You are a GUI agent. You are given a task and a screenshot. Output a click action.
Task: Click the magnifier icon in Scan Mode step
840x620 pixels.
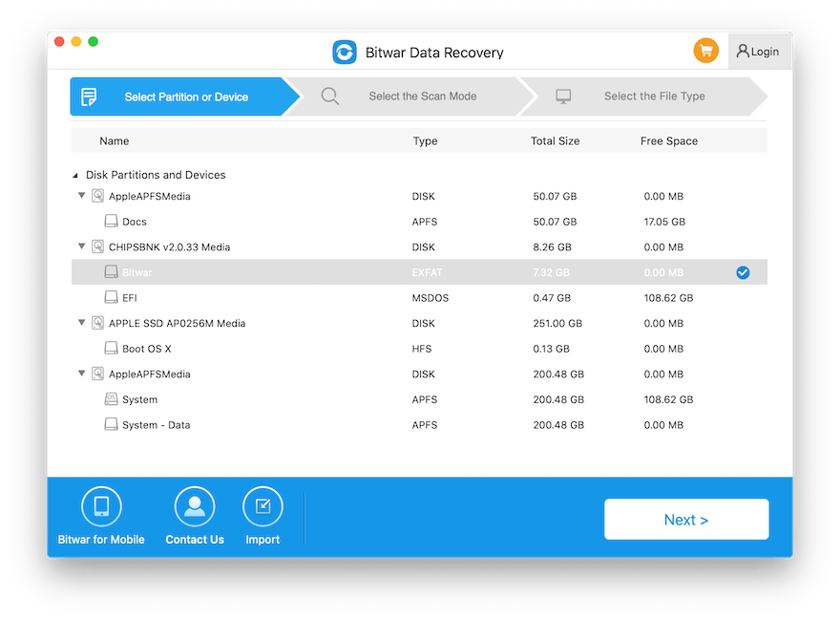(x=330, y=96)
